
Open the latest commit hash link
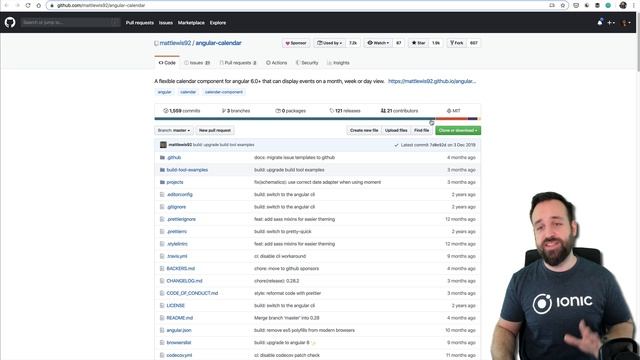438,145
